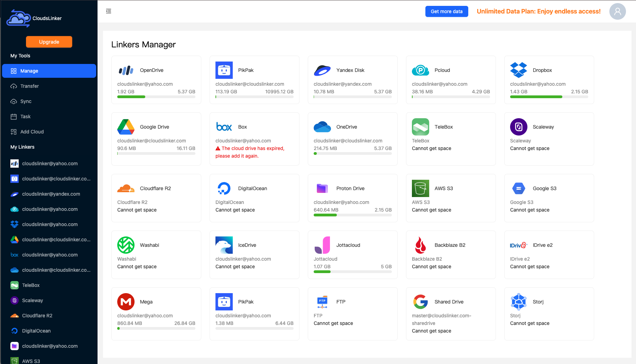
Task: Click the Box expired warning message
Action: tap(250, 152)
